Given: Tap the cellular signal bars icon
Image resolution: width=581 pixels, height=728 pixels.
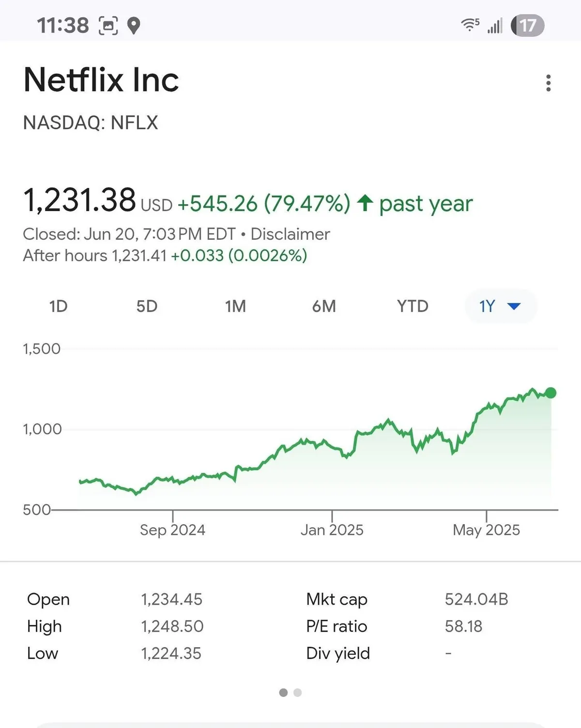Looking at the screenshot, I should (495, 25).
